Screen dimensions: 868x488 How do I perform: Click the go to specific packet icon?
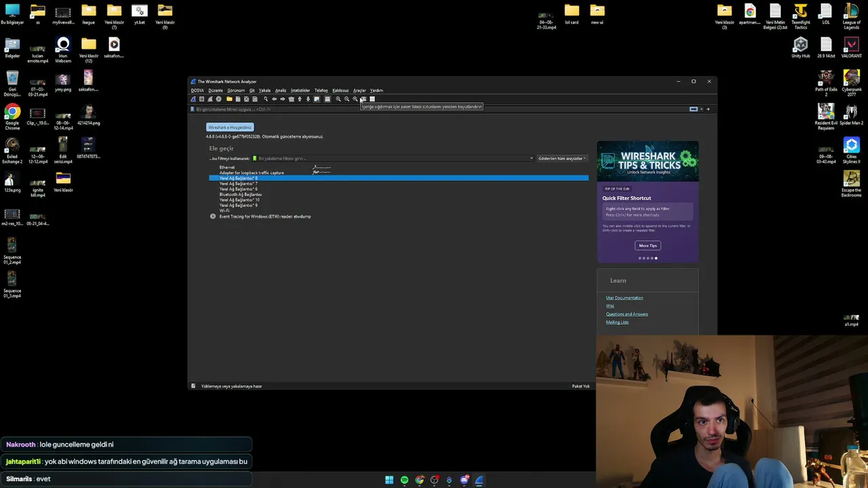click(x=292, y=99)
